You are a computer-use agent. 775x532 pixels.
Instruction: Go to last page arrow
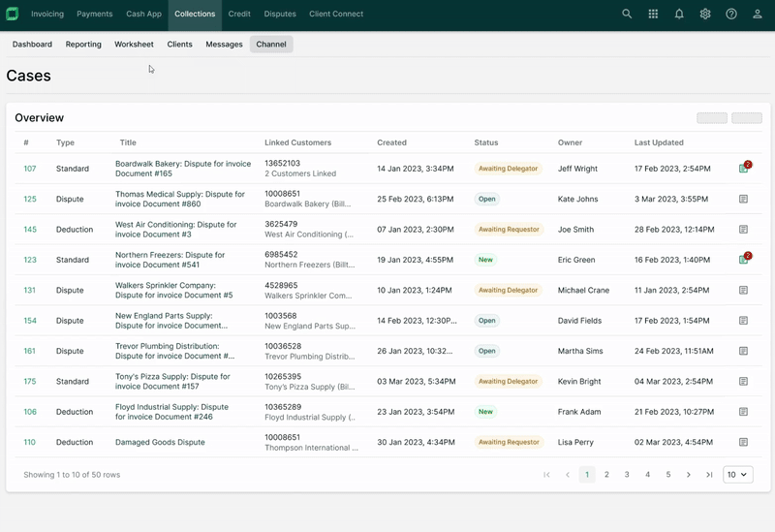[709, 475]
